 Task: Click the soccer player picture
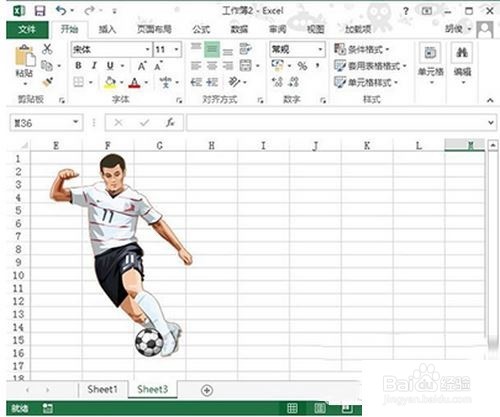point(121,255)
